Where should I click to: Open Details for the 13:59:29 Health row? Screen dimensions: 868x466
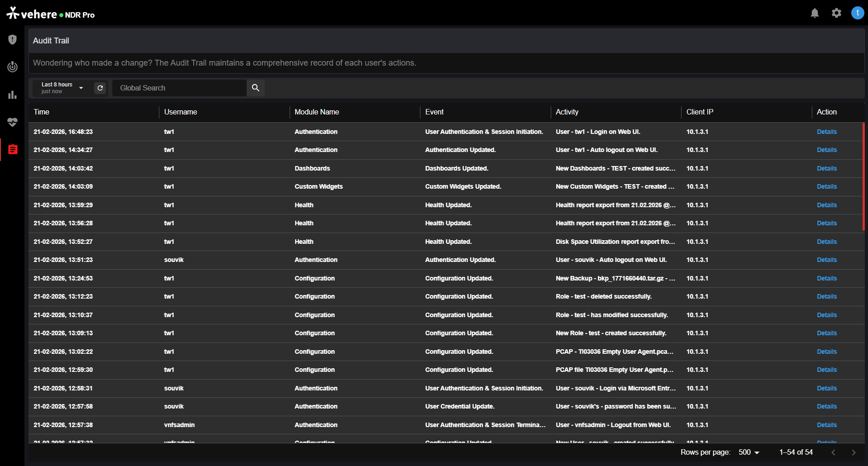[x=827, y=205]
